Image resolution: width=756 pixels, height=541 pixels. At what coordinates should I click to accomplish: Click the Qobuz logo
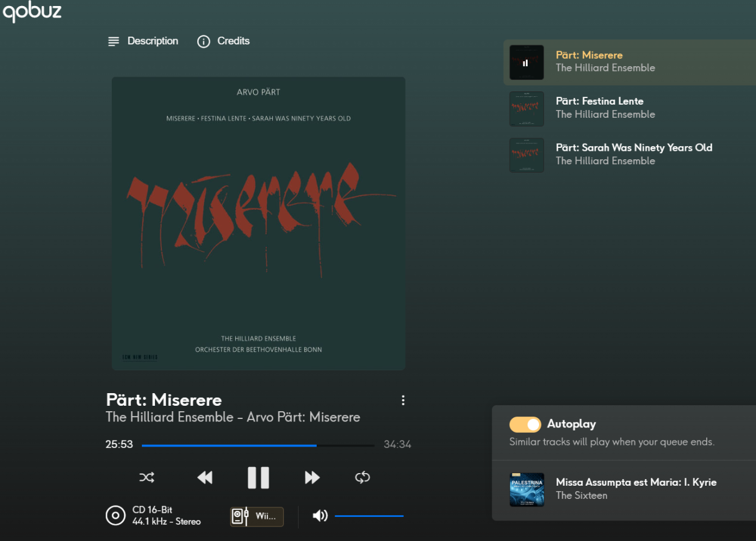32,11
